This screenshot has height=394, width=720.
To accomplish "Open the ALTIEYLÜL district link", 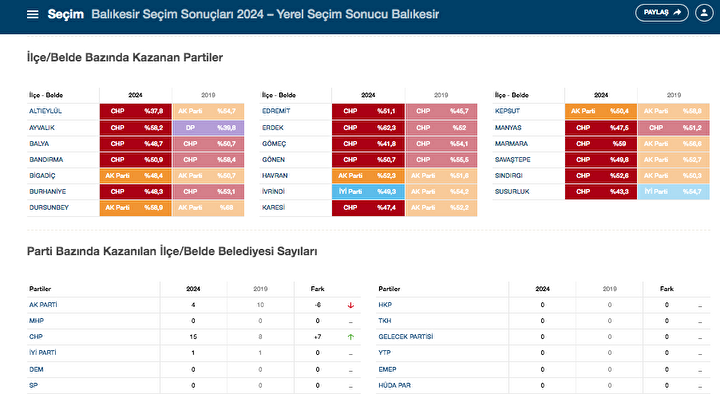I will [x=45, y=111].
